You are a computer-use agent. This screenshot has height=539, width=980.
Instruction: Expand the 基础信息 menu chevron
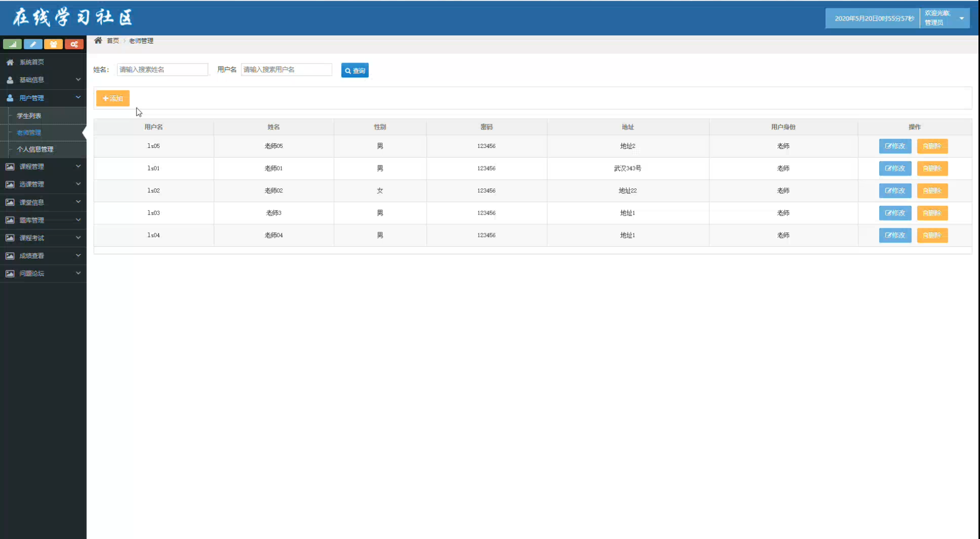[x=78, y=79]
